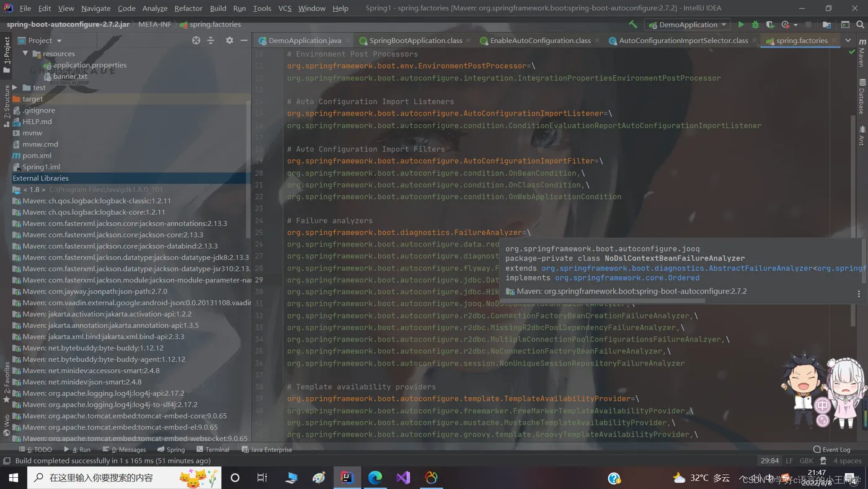Change file encoding GBK in status bar
This screenshot has width=868, height=489.
click(807, 461)
